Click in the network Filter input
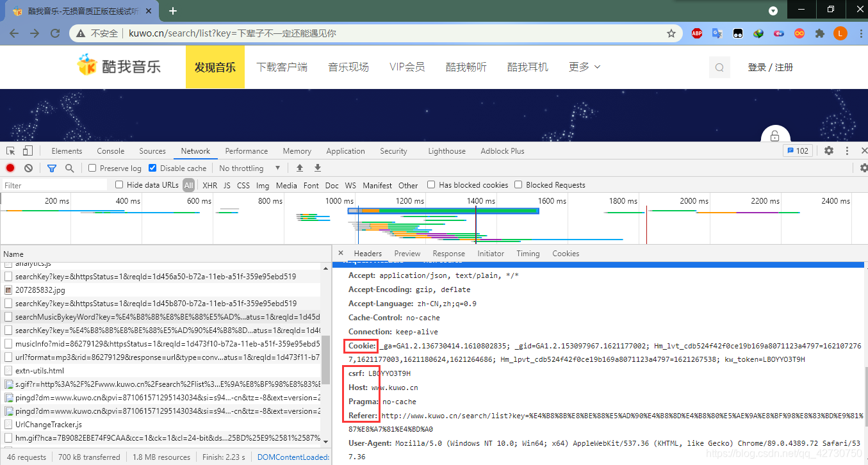The image size is (868, 465). (54, 185)
